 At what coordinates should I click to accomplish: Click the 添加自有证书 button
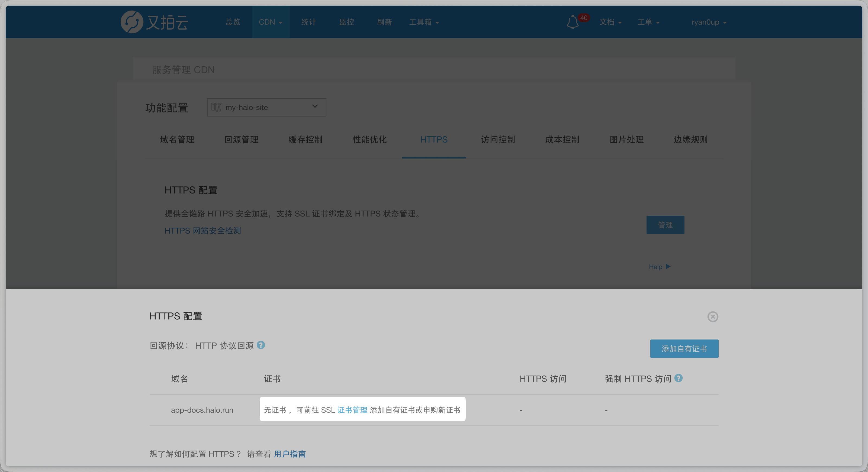click(x=684, y=349)
